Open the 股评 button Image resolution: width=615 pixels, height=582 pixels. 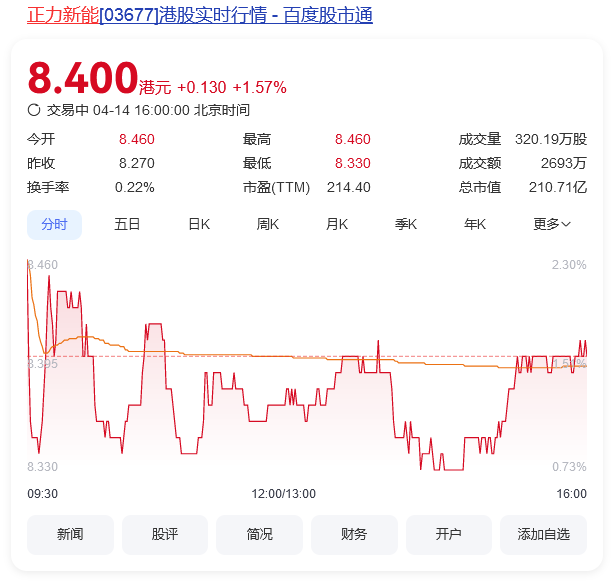point(165,535)
